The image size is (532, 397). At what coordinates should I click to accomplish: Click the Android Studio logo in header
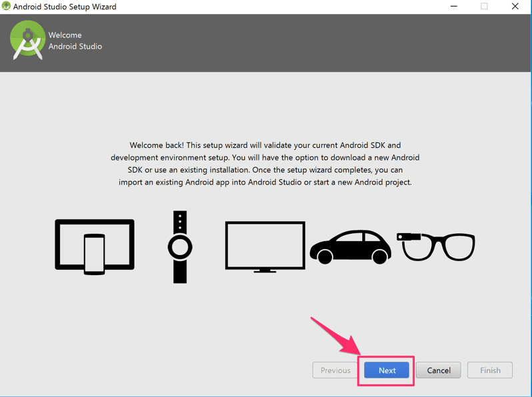28,41
